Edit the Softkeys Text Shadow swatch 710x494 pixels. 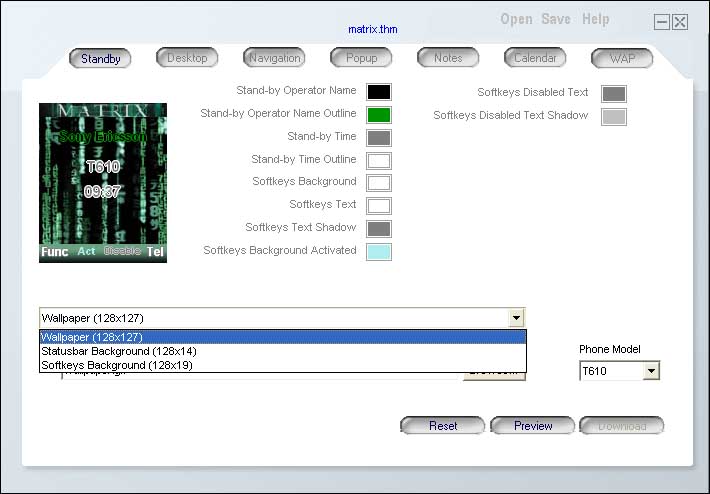pos(379,229)
